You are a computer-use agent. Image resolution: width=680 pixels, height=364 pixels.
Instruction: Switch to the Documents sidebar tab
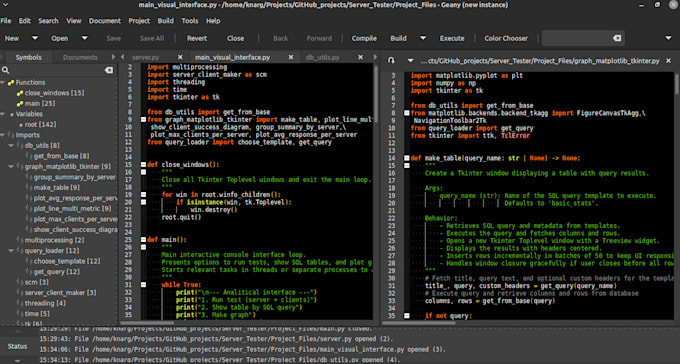point(80,57)
